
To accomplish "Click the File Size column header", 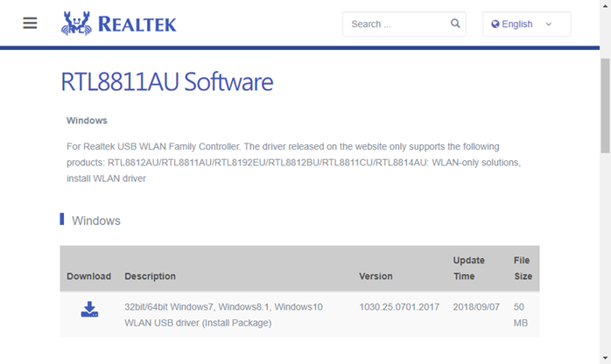I will coord(523,269).
